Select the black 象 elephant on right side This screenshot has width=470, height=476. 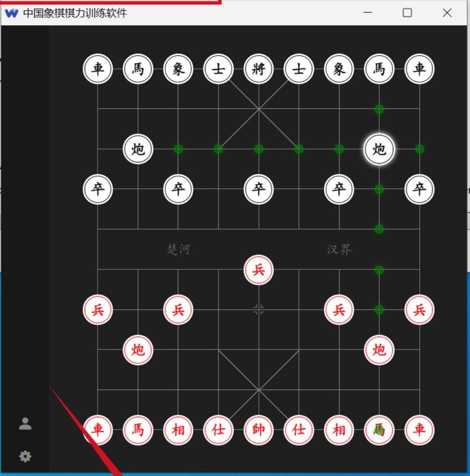tap(339, 69)
